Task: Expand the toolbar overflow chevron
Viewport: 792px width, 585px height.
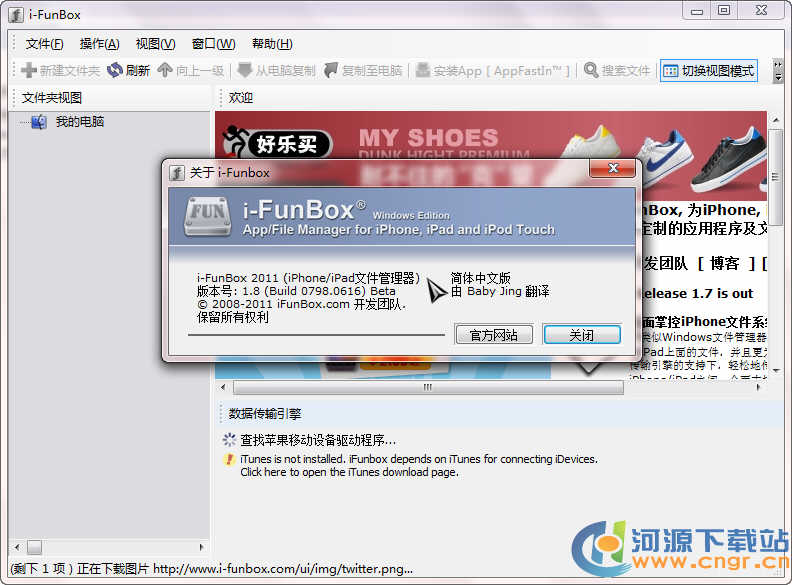Action: coord(778,71)
